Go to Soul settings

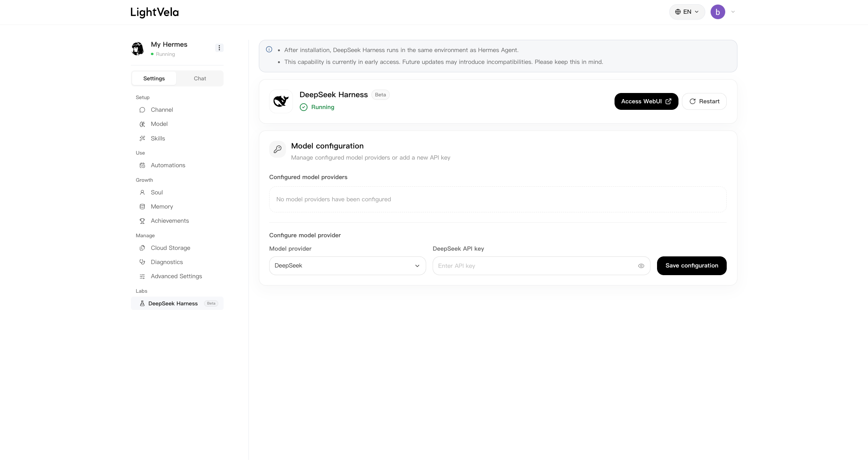point(177,192)
